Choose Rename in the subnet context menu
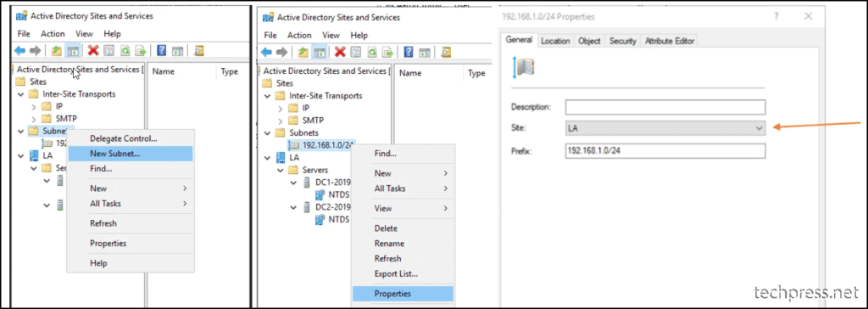 coord(403,243)
